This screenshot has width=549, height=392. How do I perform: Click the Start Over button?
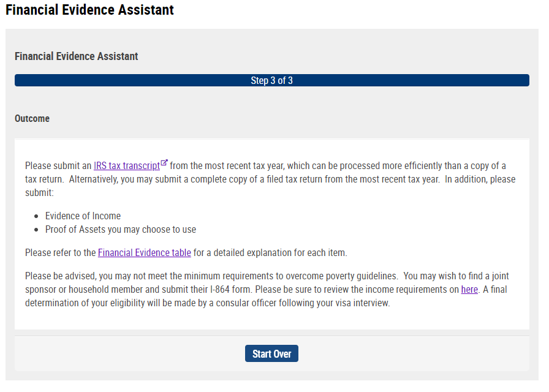coord(271,353)
